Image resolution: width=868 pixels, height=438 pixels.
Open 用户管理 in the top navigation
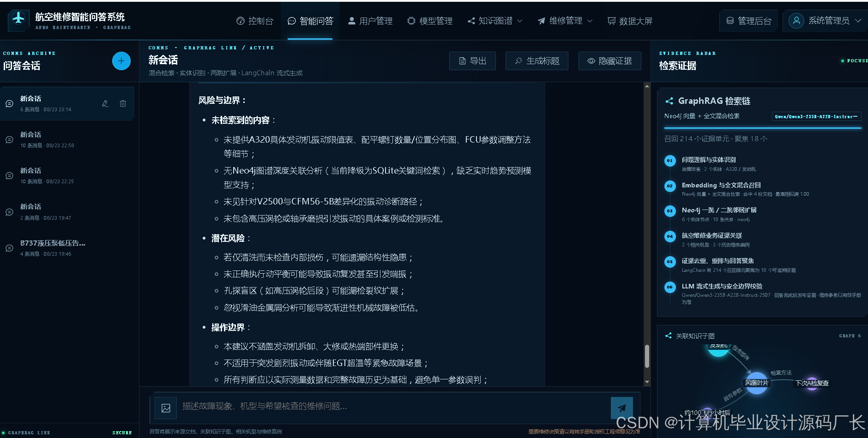pyautogui.click(x=370, y=21)
